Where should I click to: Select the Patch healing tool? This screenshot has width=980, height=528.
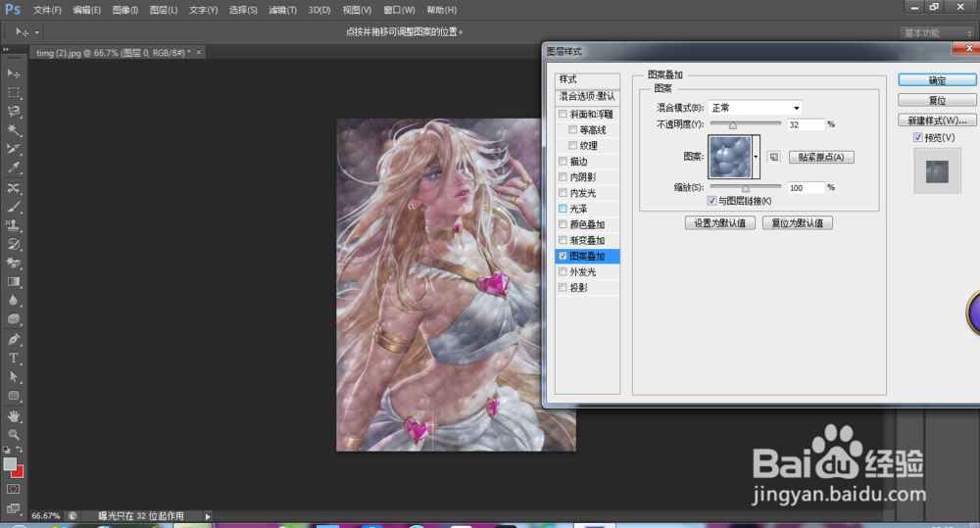pos(13,187)
